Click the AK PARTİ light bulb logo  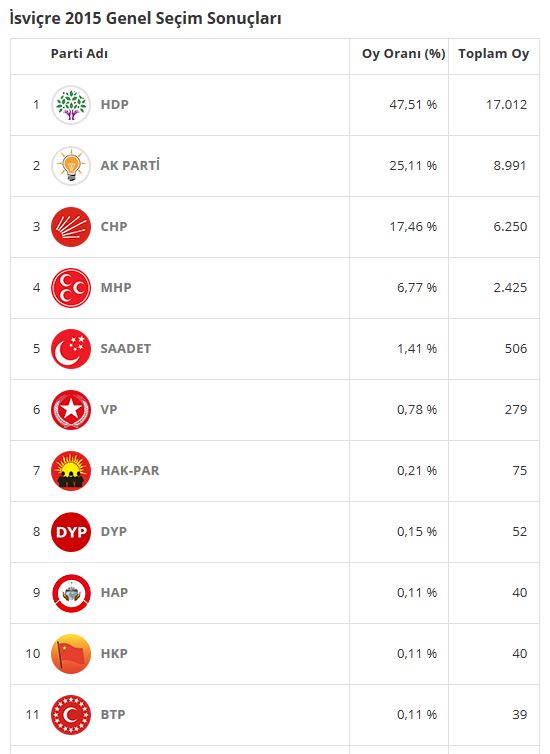click(x=71, y=166)
